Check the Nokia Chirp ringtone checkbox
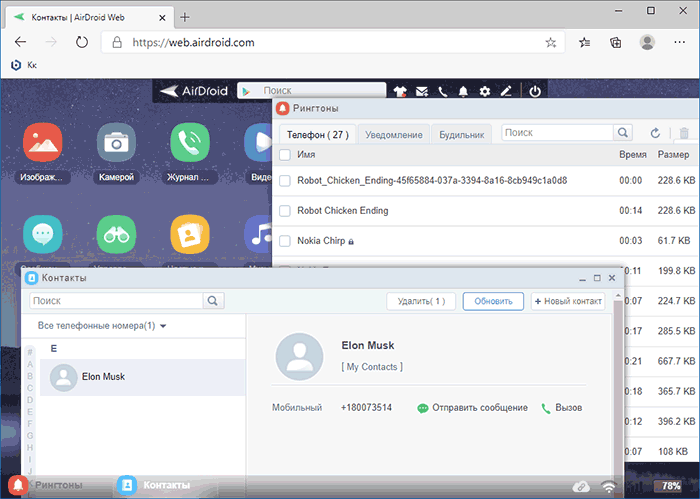The image size is (700, 499). point(285,241)
